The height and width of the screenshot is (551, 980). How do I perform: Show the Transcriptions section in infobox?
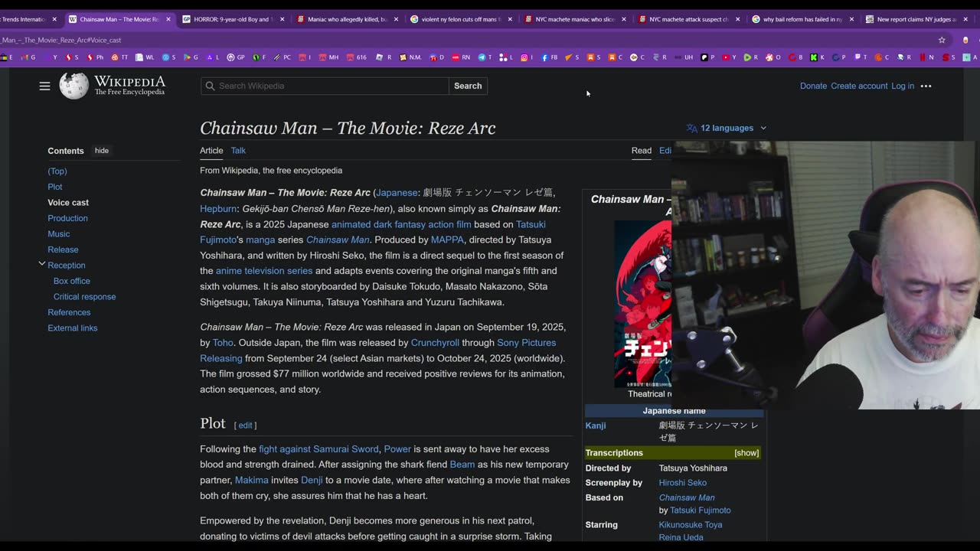pyautogui.click(x=746, y=453)
